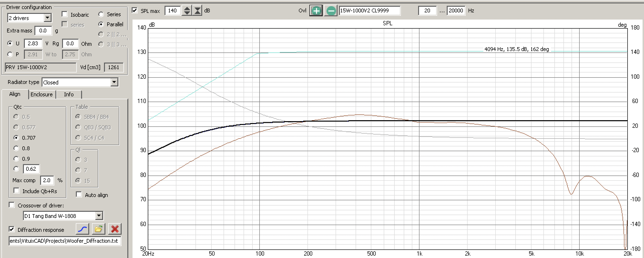
Task: Click the custom Qtc 0.62 field
Action: [x=31, y=169]
